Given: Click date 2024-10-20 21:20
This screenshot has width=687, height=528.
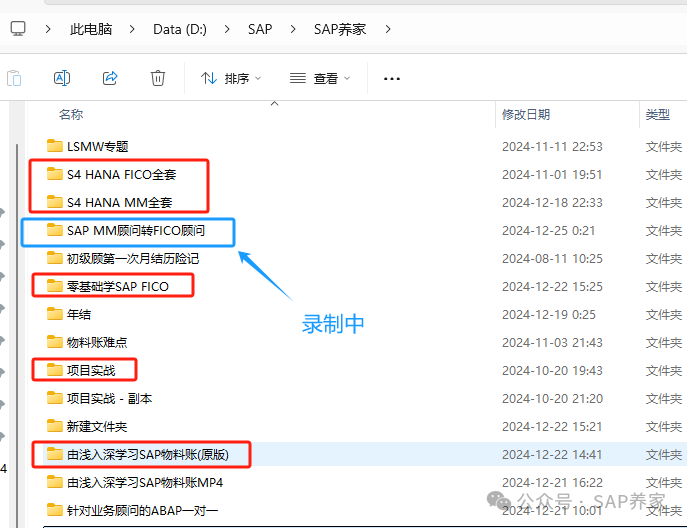Looking at the screenshot, I should click(552, 399).
